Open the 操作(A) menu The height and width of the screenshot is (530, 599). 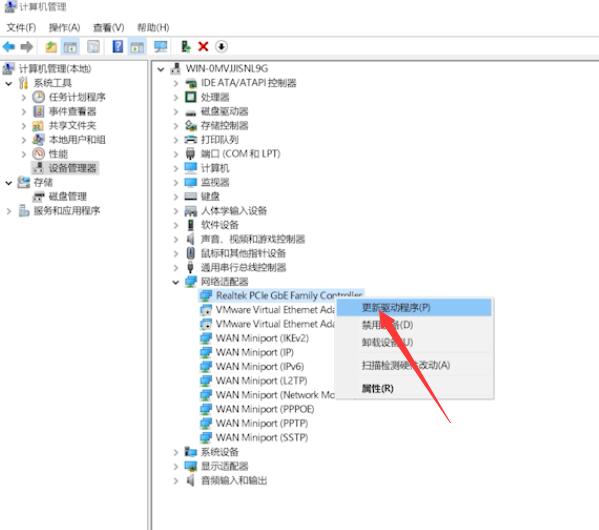[64, 28]
